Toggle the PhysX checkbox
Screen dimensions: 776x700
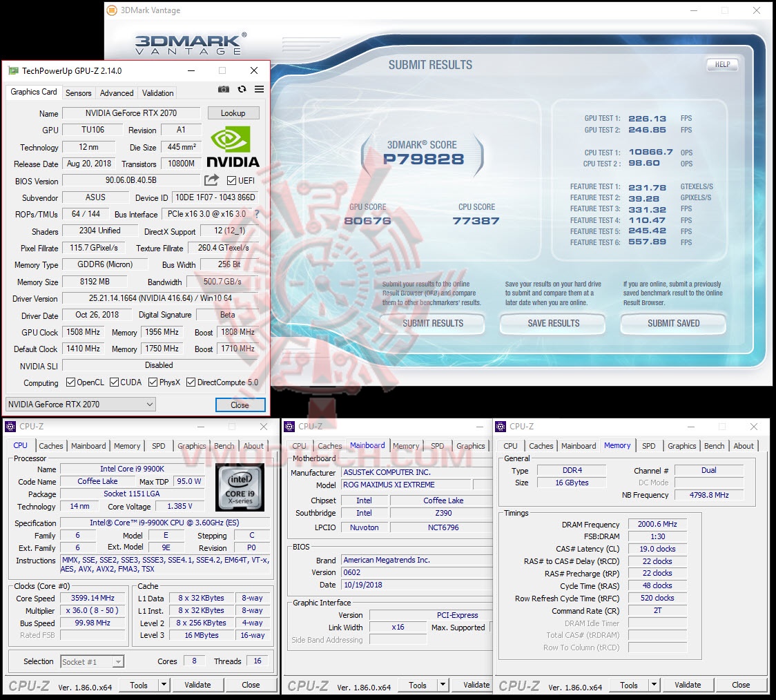pos(153,382)
